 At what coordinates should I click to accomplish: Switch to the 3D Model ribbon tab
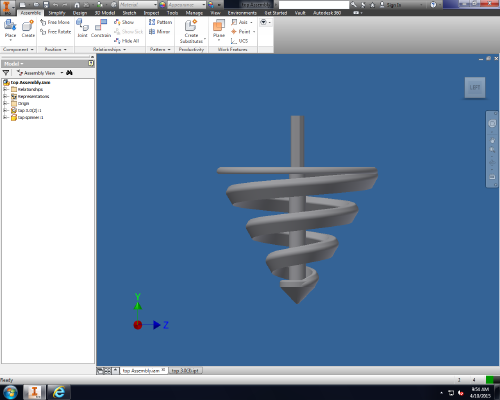coord(105,13)
